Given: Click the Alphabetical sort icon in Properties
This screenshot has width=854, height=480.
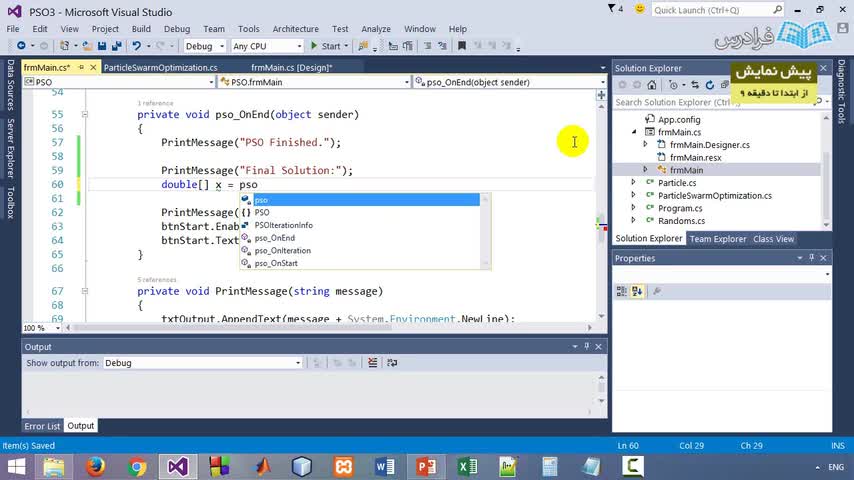Looking at the screenshot, I should point(637,291).
